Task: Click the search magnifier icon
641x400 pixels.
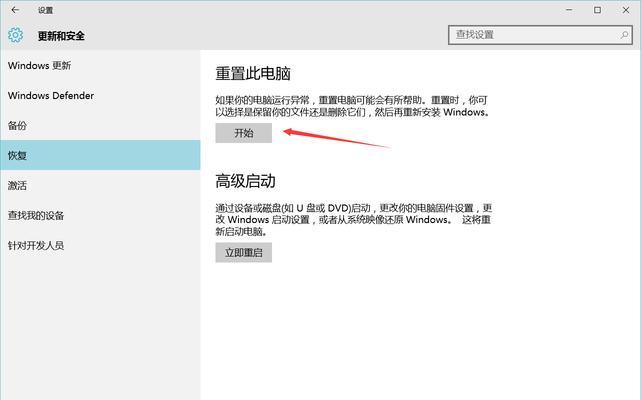Action: (x=624, y=35)
